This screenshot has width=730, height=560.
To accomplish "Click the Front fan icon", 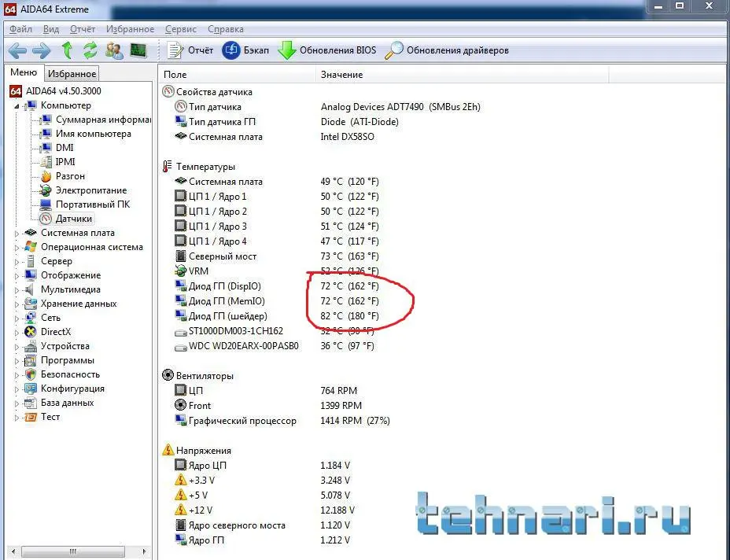I will [x=180, y=405].
